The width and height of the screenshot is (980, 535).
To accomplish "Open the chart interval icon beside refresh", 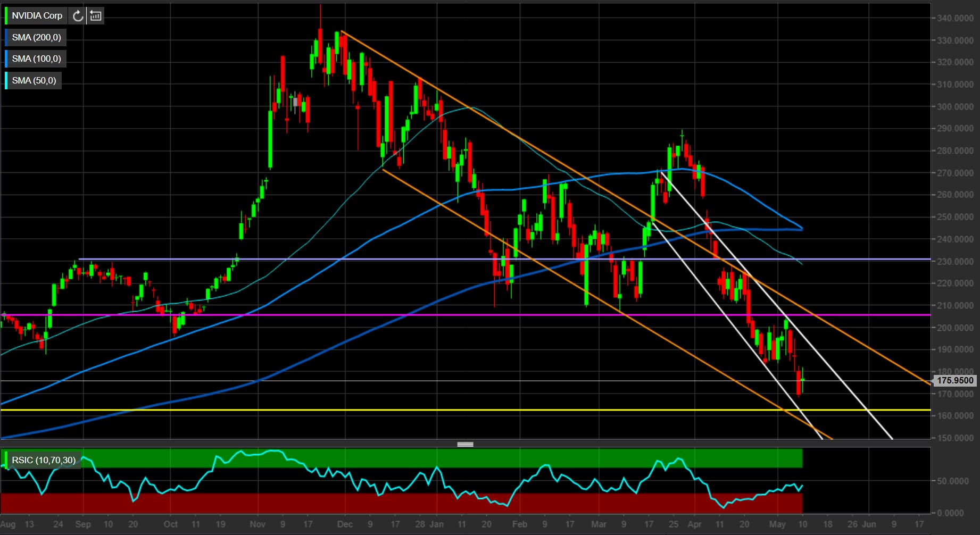I will tap(96, 16).
